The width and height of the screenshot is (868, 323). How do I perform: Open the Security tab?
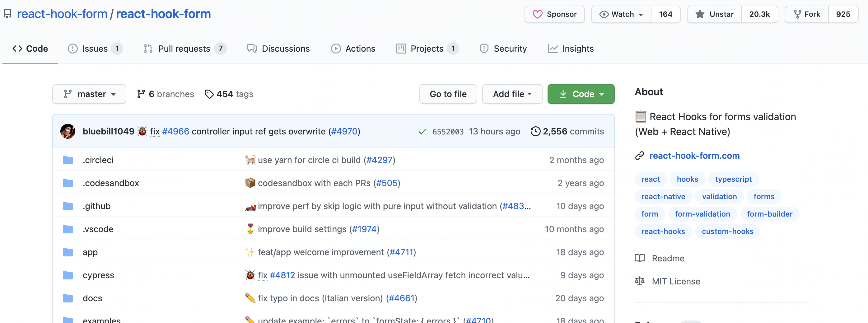[x=503, y=49]
